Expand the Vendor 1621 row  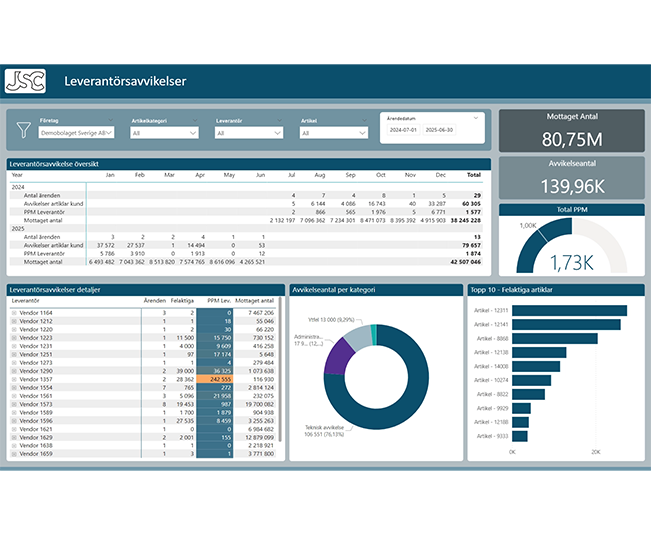click(x=14, y=429)
